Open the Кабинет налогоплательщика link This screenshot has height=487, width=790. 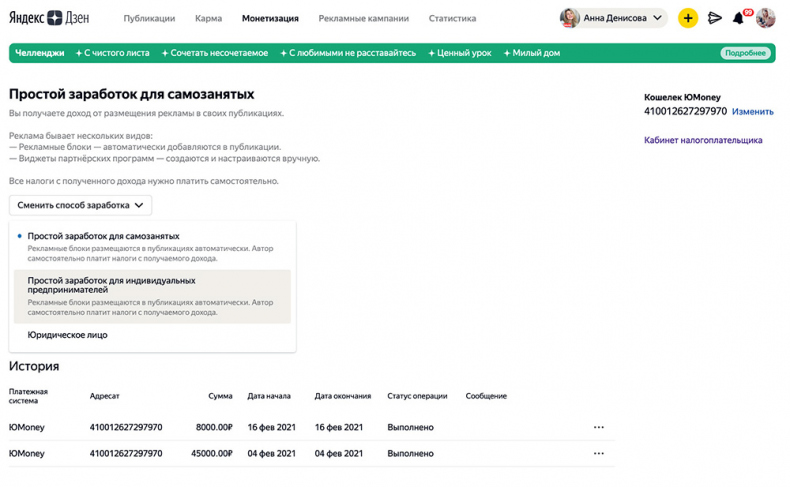click(702, 140)
